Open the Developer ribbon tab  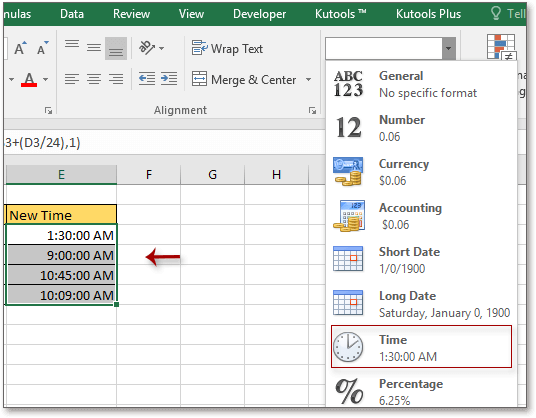(x=259, y=14)
